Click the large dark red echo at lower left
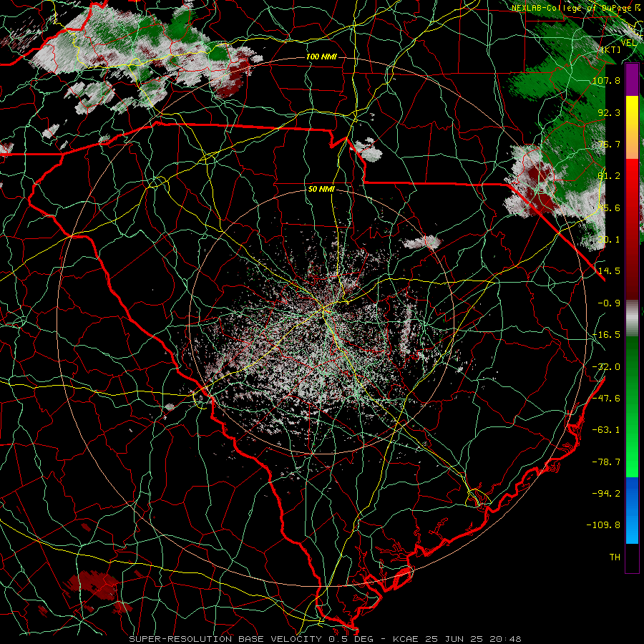 click(94, 584)
